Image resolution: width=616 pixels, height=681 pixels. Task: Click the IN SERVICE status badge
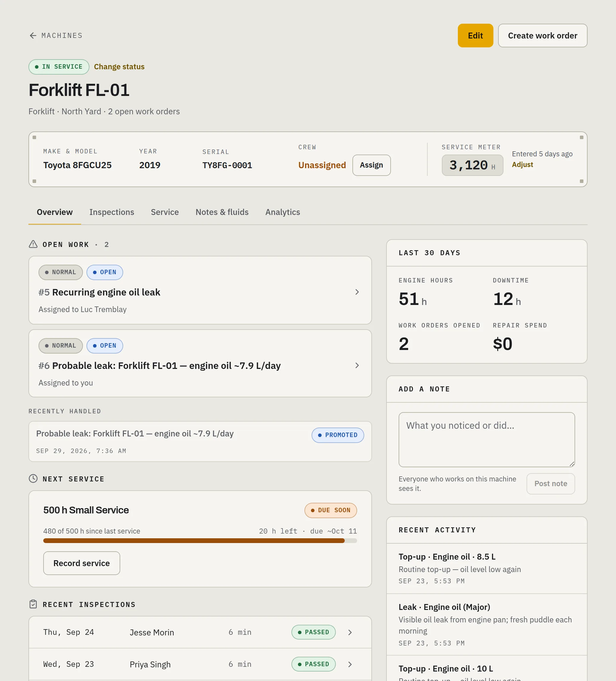point(59,67)
